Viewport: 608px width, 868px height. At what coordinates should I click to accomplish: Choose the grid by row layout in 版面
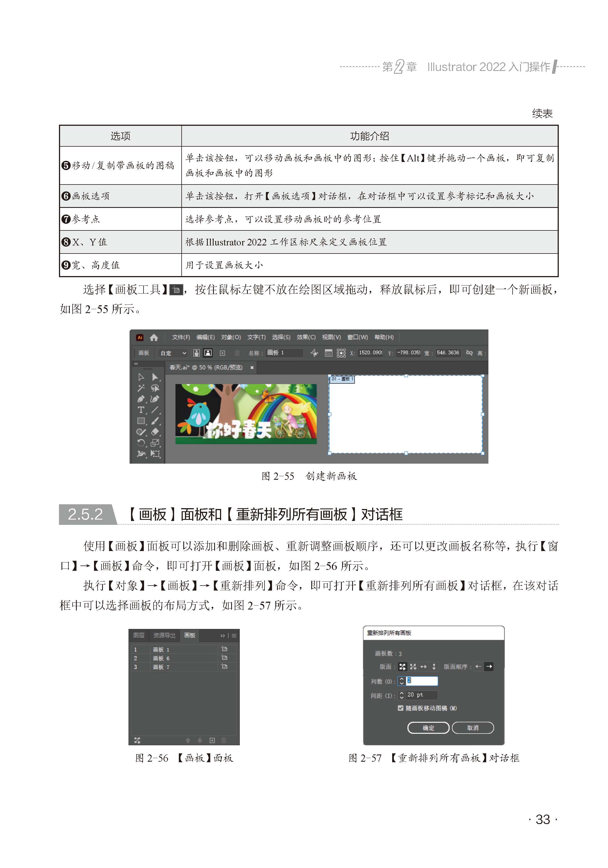[402, 667]
